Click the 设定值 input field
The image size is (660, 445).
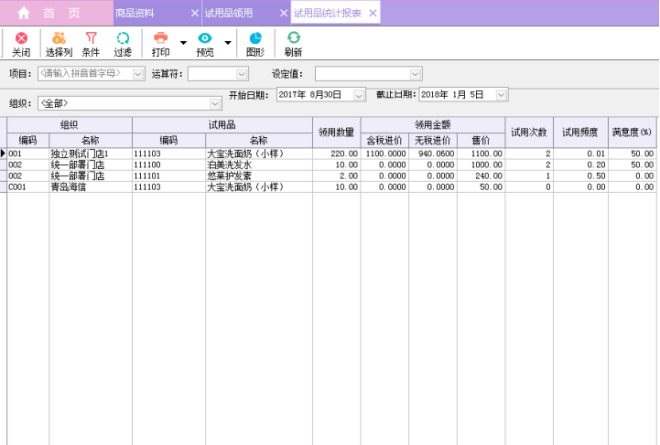pos(363,75)
